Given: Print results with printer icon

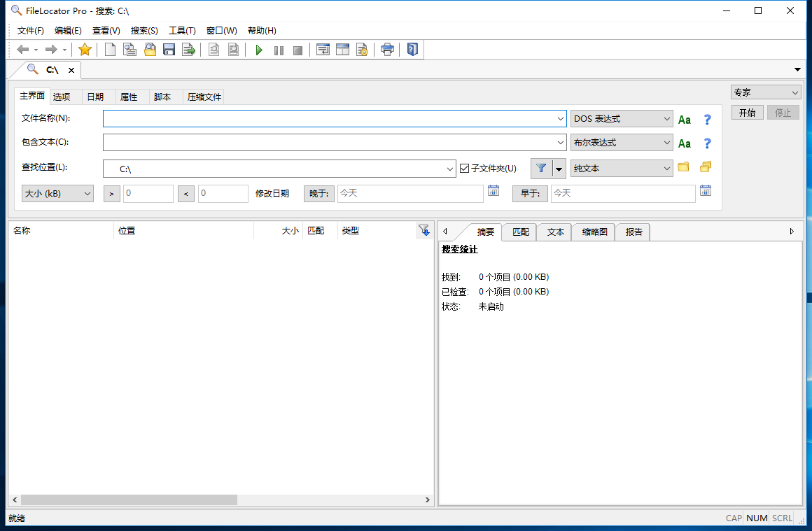Looking at the screenshot, I should (387, 50).
